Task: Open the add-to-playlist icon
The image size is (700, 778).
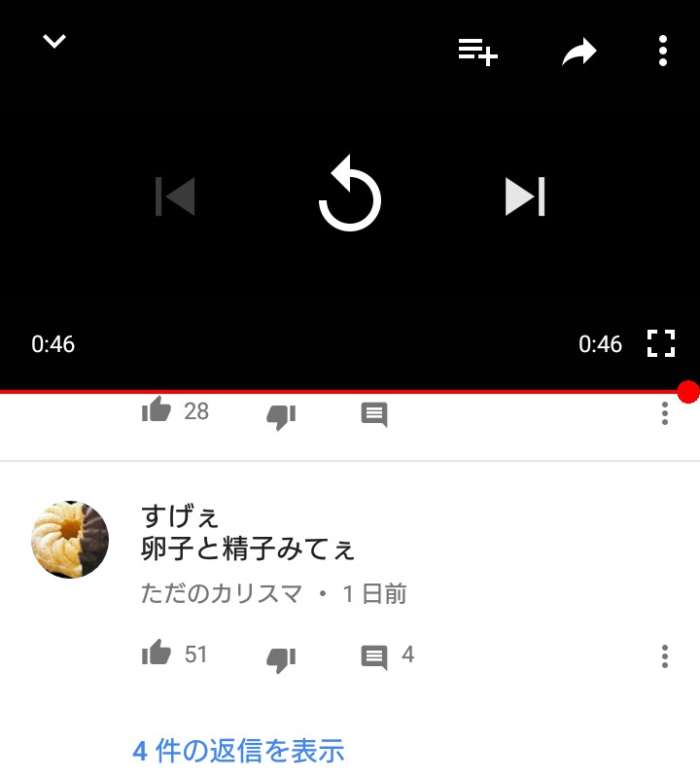Action: [x=477, y=52]
